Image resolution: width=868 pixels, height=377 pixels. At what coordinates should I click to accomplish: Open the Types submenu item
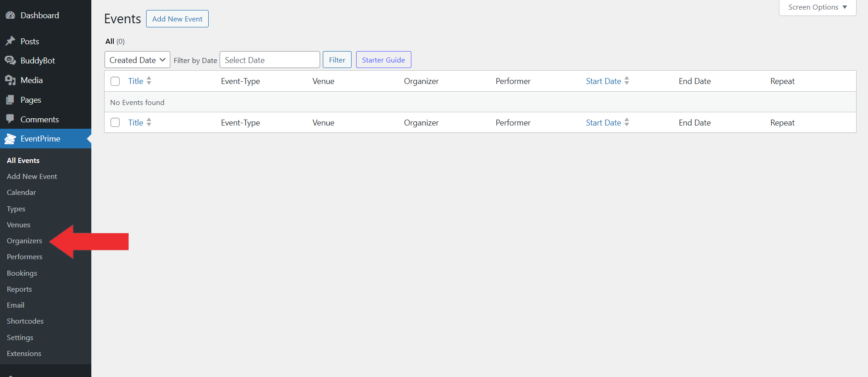point(16,209)
